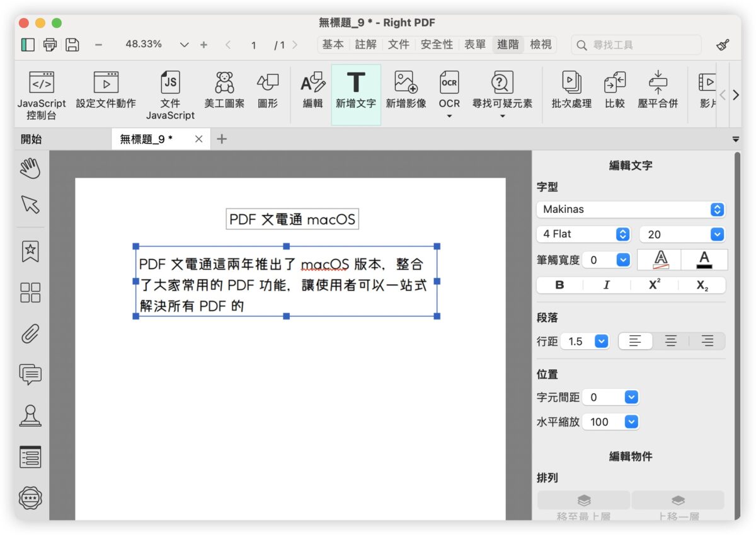Select the hand pan tool

(30, 168)
